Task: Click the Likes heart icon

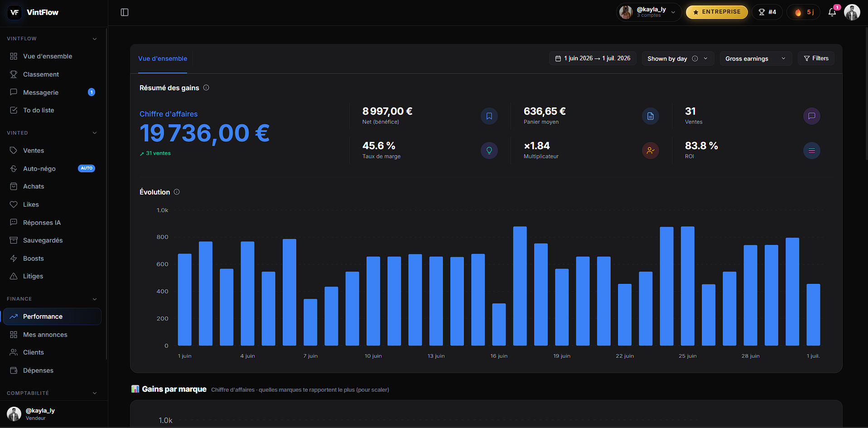Action: click(x=14, y=204)
